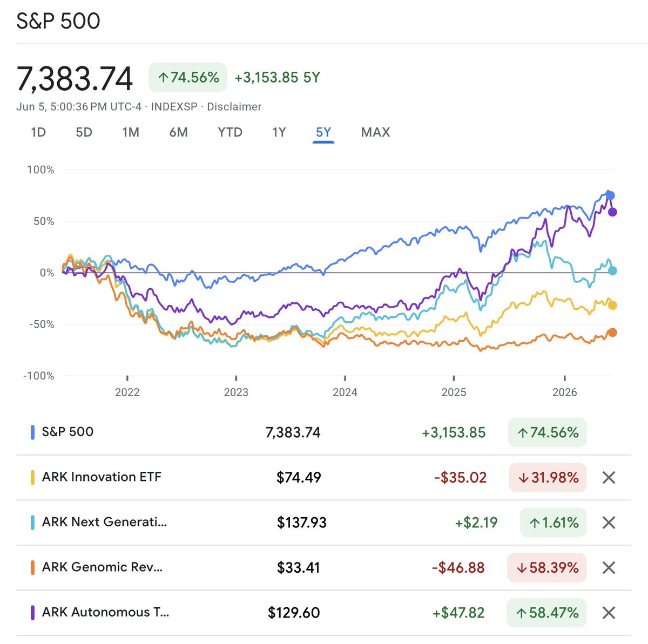Open ARK Genomic Revolution row name
The image size is (648, 644).
pos(102,567)
